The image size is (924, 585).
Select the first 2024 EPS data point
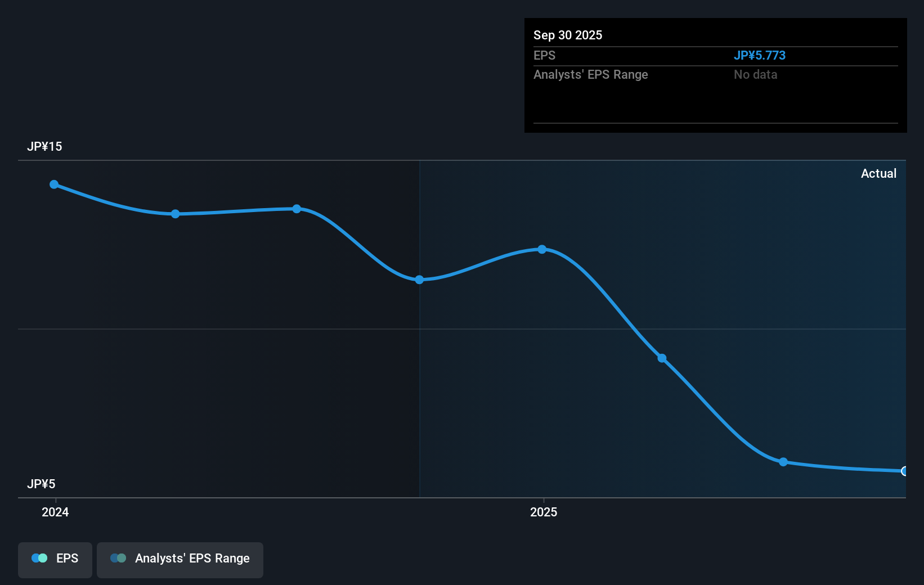pos(53,184)
